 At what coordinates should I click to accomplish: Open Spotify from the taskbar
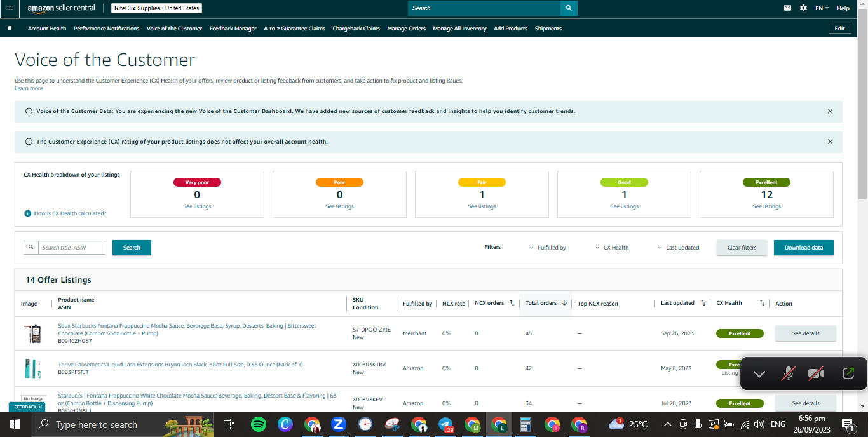[x=259, y=424]
